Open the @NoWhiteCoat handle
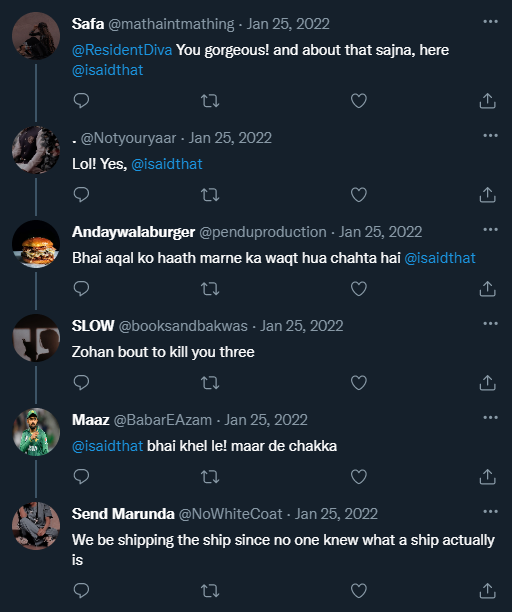The height and width of the screenshot is (612, 512). coord(230,514)
